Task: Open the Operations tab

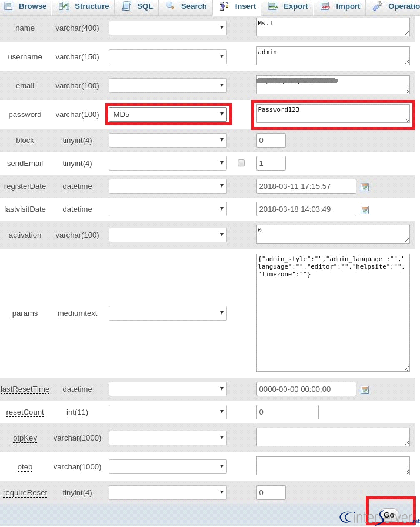Action: 393,6
